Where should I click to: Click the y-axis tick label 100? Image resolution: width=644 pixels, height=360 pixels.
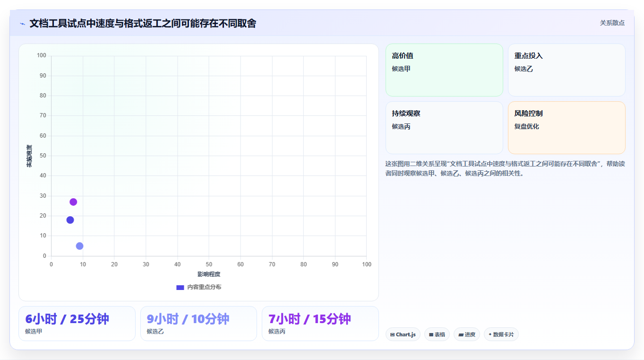coord(42,56)
